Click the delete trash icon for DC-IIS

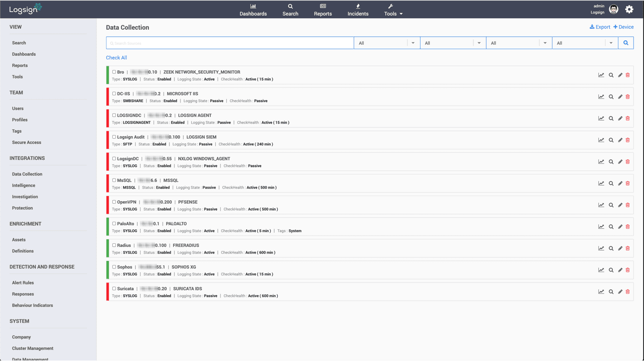627,97
